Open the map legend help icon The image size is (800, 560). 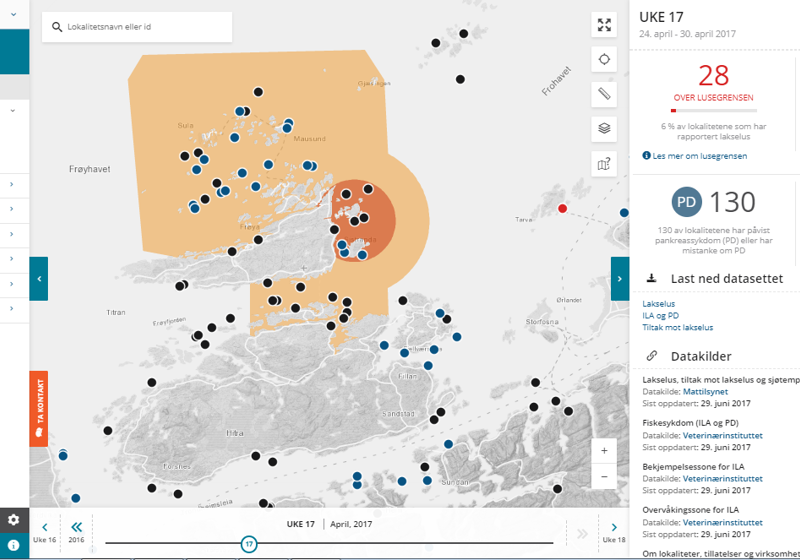pyautogui.click(x=604, y=163)
